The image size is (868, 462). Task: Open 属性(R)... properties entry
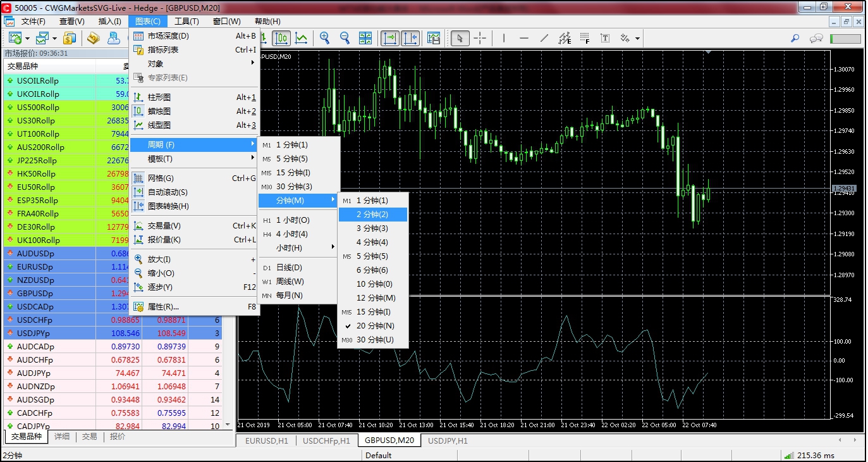(194, 307)
